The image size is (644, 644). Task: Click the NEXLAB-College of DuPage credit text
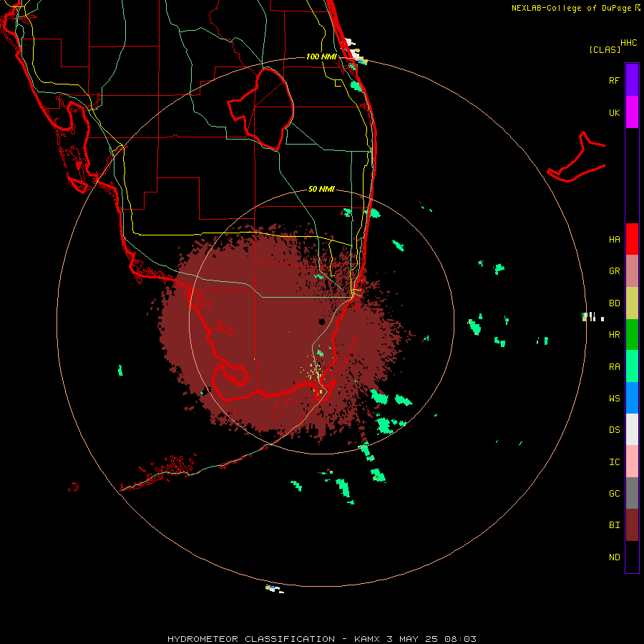point(571,8)
